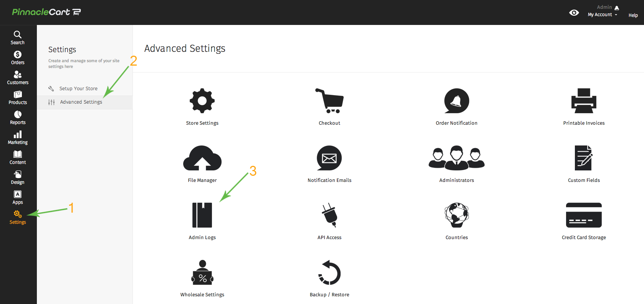The width and height of the screenshot is (644, 304).
Task: Open Design section in sidebar
Action: pos(18,177)
